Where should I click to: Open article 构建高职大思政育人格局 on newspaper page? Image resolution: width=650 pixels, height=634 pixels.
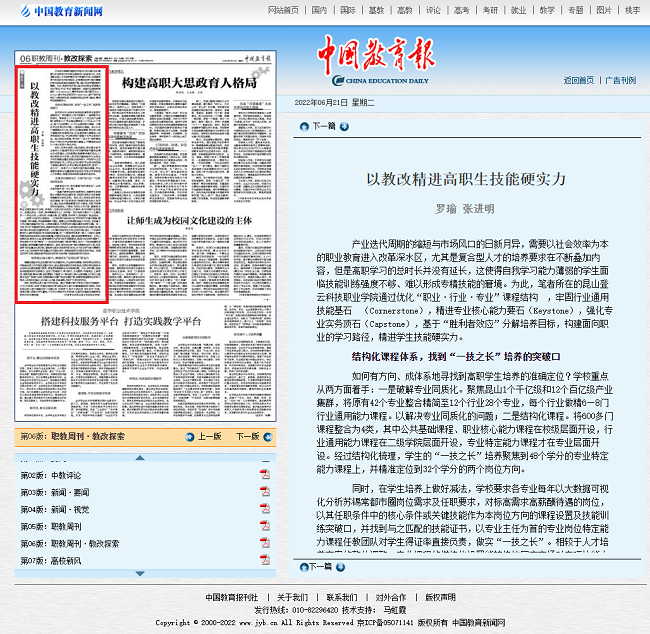(x=189, y=86)
